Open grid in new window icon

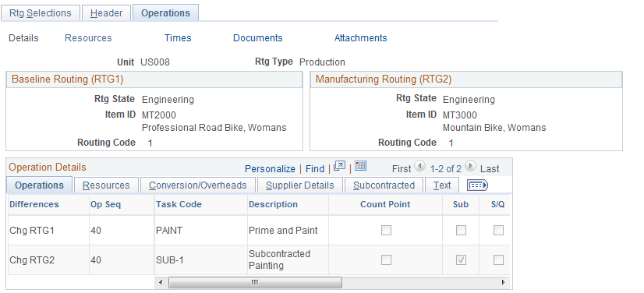pos(340,166)
